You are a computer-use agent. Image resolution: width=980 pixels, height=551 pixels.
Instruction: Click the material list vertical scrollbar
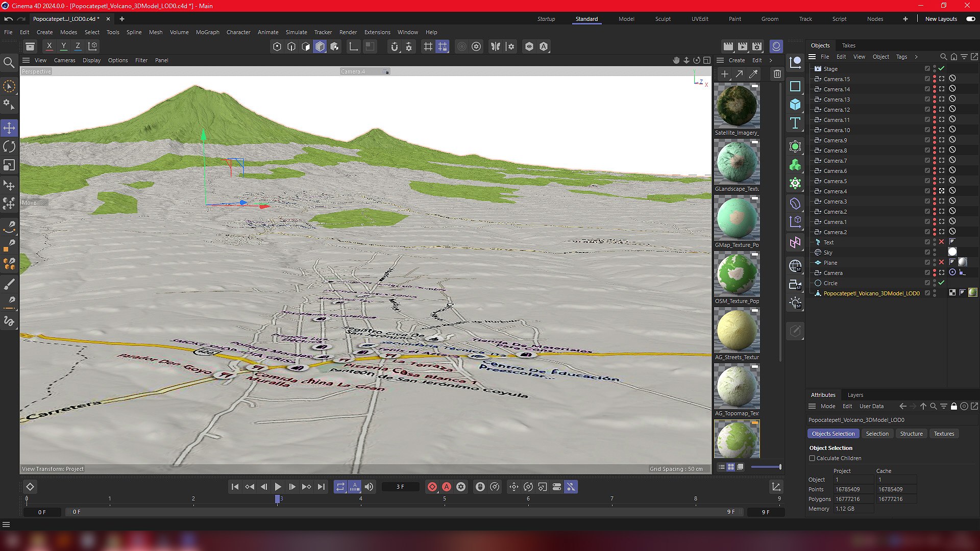(780, 222)
